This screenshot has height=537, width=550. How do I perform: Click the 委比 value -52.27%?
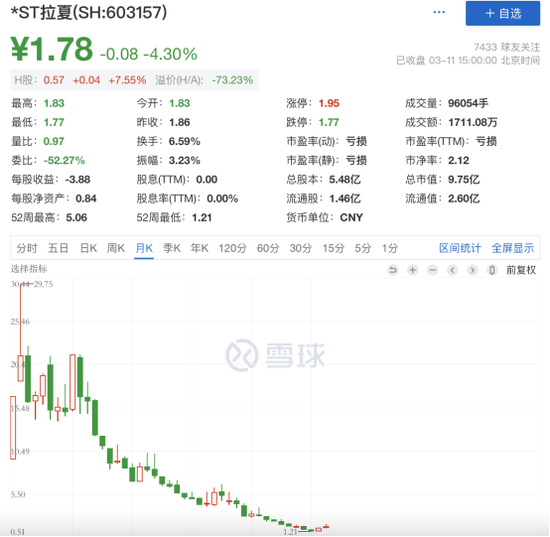click(x=64, y=161)
